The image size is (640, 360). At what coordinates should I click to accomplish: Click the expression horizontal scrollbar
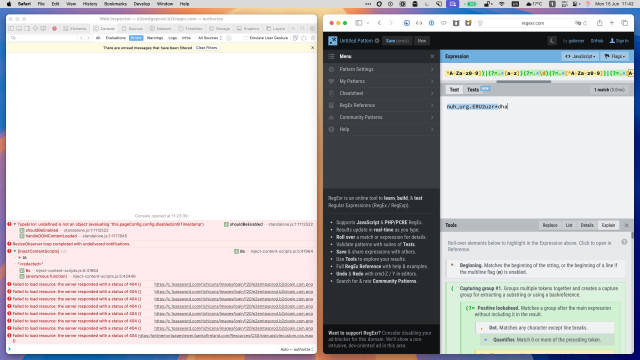point(524,81)
